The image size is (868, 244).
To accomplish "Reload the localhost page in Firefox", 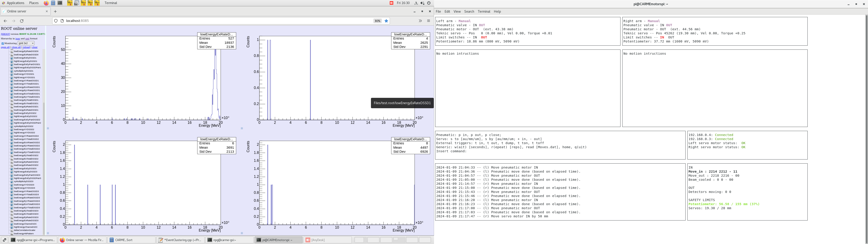I will pos(22,21).
